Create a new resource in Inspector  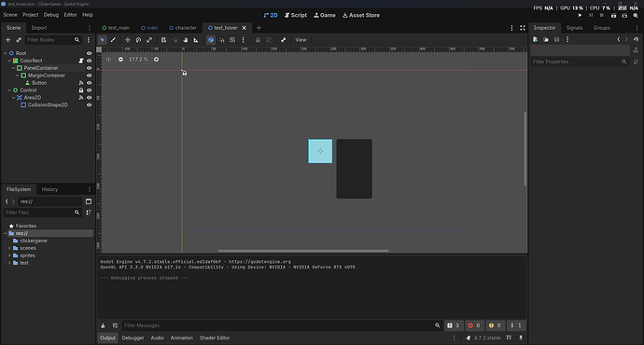coord(535,39)
